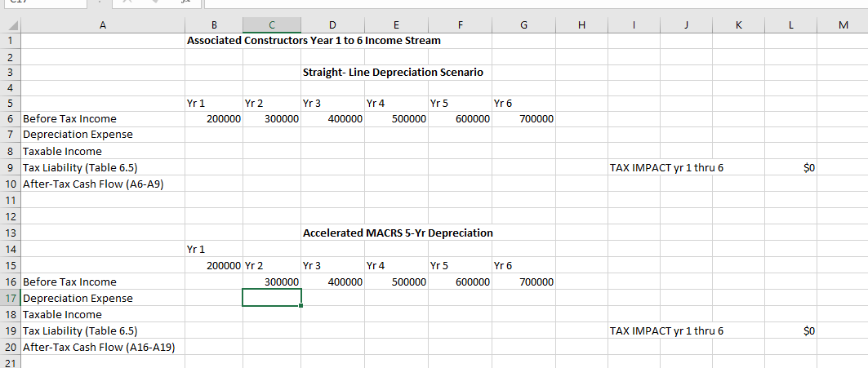The height and width of the screenshot is (368, 868).
Task: Select column header K
Action: click(x=738, y=24)
